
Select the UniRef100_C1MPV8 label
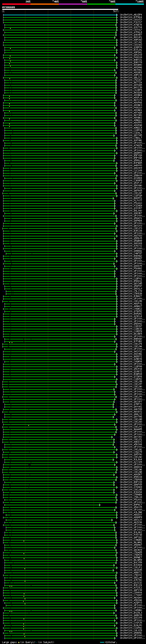click(131, 130)
